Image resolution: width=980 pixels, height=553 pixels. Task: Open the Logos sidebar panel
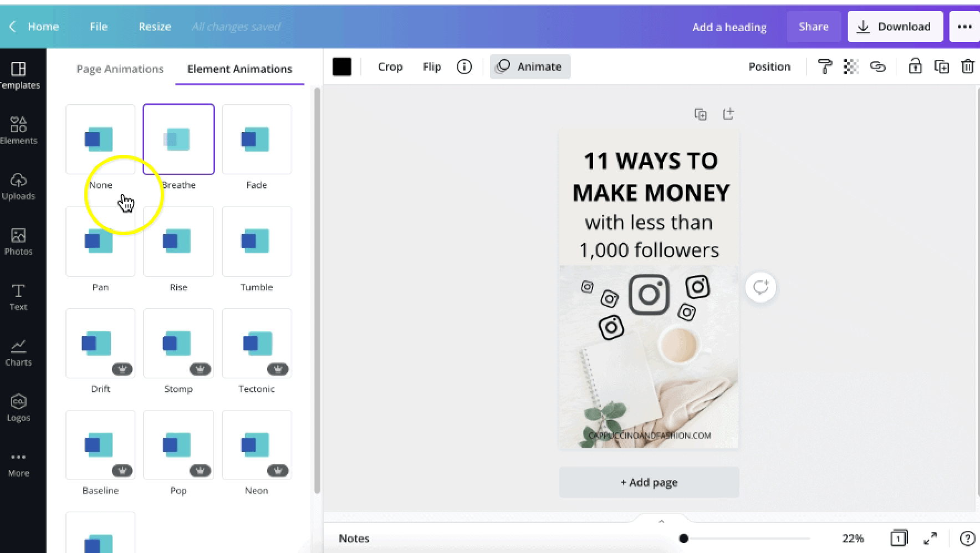[x=18, y=408]
